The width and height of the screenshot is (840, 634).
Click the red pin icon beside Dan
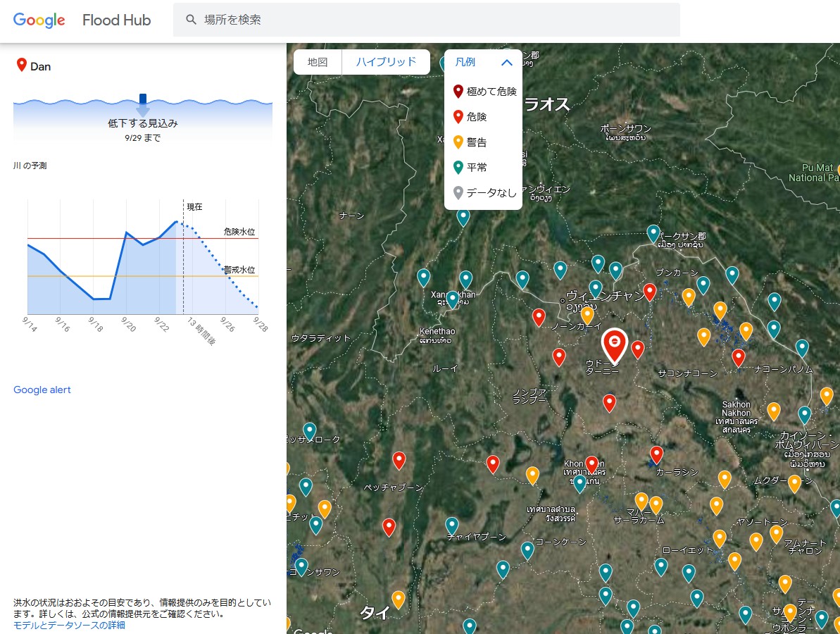click(21, 65)
